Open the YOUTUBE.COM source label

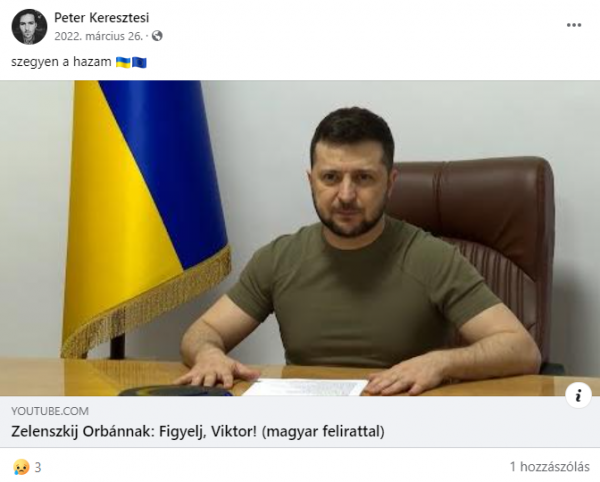pyautogui.click(x=50, y=411)
